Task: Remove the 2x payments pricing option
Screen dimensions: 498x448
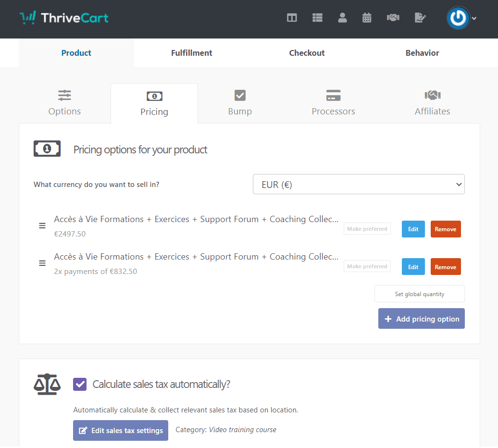Action: click(446, 267)
